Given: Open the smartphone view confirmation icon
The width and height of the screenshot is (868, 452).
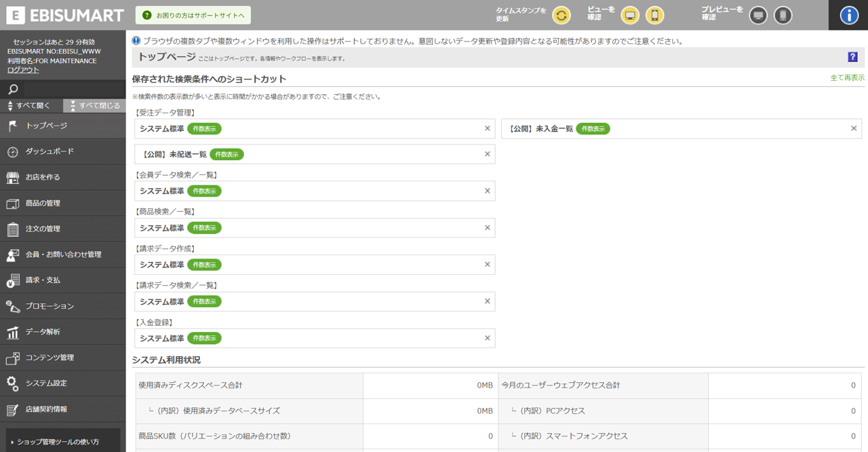Looking at the screenshot, I should click(654, 14).
